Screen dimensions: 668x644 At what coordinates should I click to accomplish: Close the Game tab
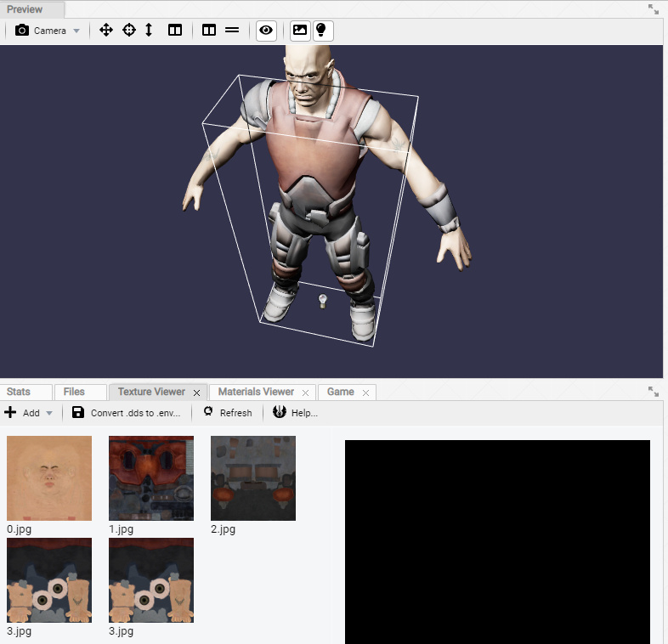365,393
